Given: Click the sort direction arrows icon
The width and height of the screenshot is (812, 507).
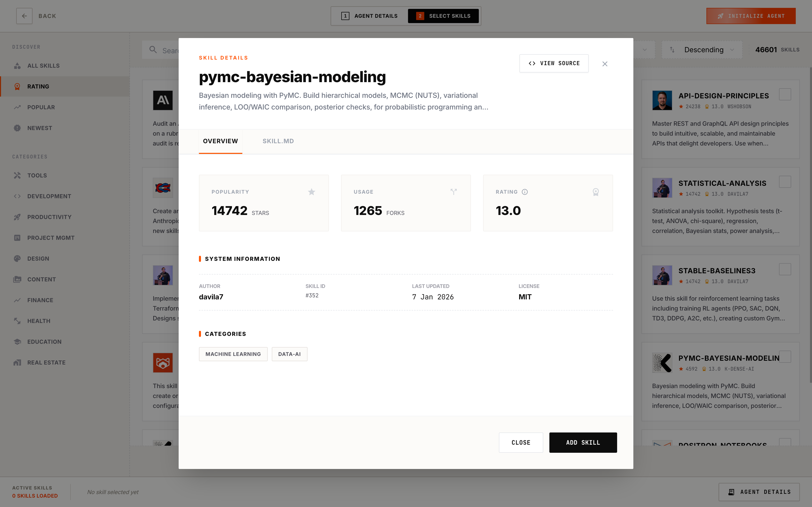Looking at the screenshot, I should tap(672, 50).
